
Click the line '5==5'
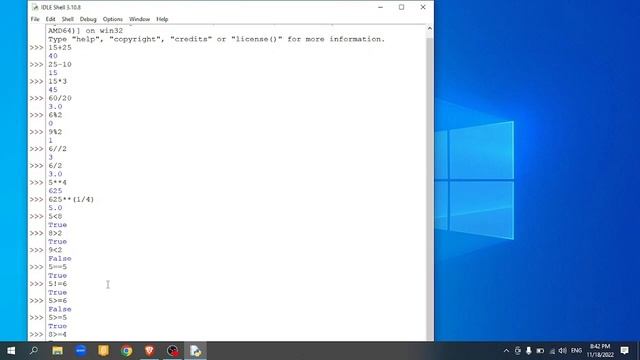pyautogui.click(x=58, y=267)
